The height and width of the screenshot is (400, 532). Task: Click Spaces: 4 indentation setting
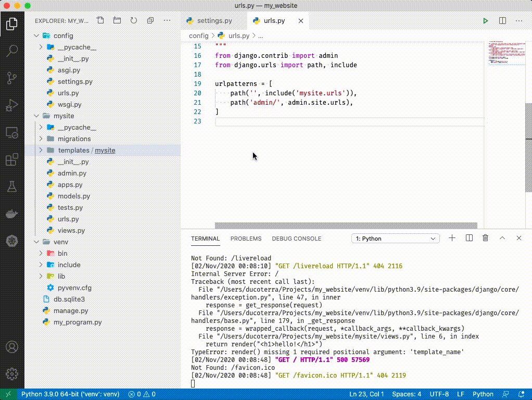(x=407, y=394)
